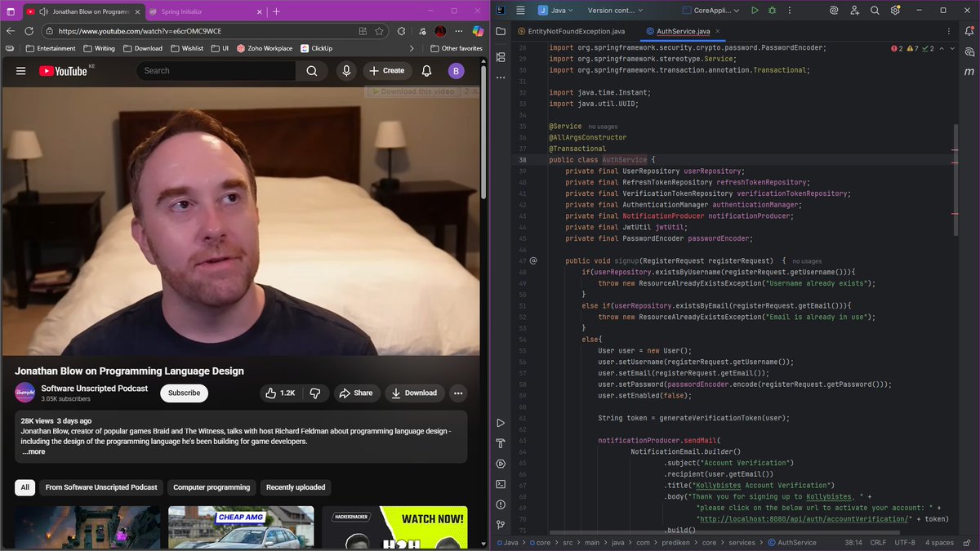Image resolution: width=980 pixels, height=551 pixels.
Task: Open Java project dropdown in IntelliJ
Action: click(556, 11)
